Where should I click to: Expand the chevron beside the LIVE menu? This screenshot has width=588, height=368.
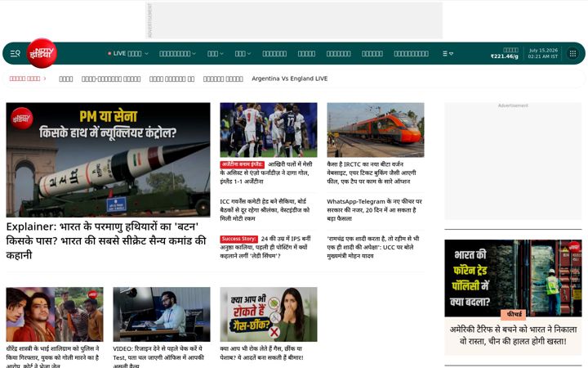click(147, 54)
